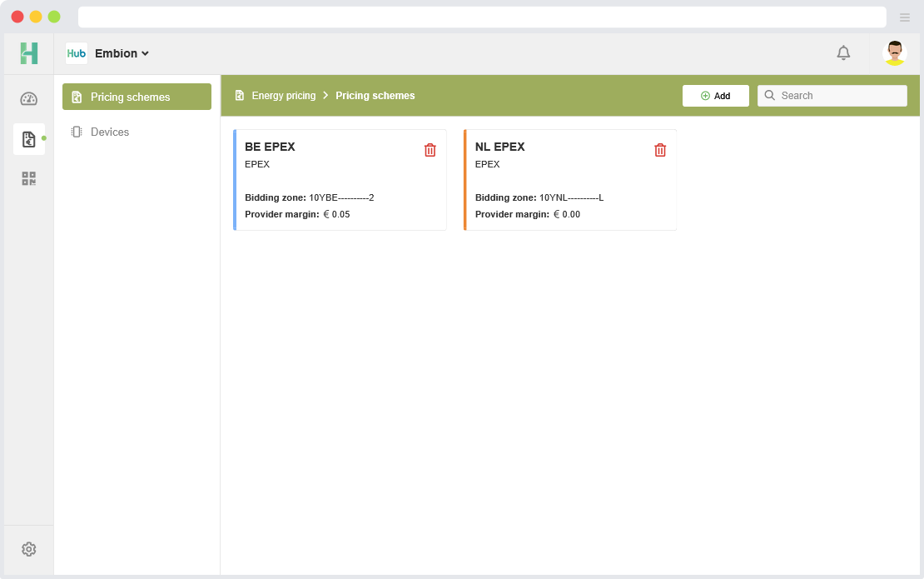Open Devices in side menu
Screen dimensions: 924x579
click(110, 132)
